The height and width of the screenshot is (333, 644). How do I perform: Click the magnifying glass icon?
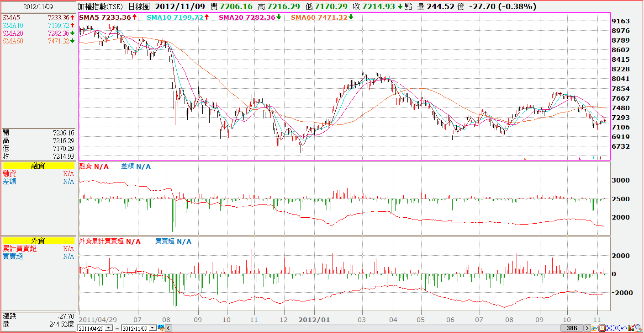[x=639, y=328]
